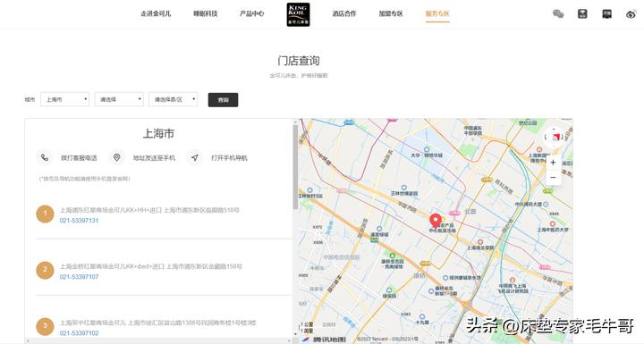Image resolution: width=644 pixels, height=344 pixels.
Task: Zoom out on the map
Action: pyautogui.click(x=554, y=177)
